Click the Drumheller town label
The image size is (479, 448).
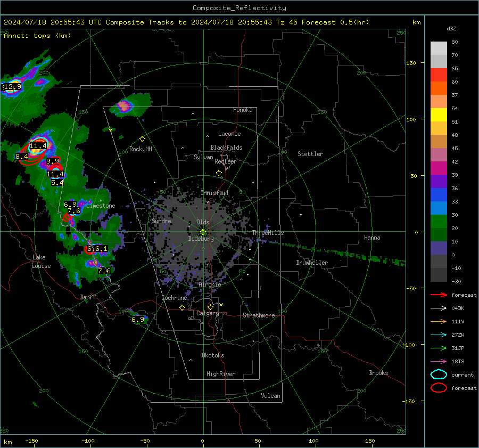pyautogui.click(x=312, y=263)
